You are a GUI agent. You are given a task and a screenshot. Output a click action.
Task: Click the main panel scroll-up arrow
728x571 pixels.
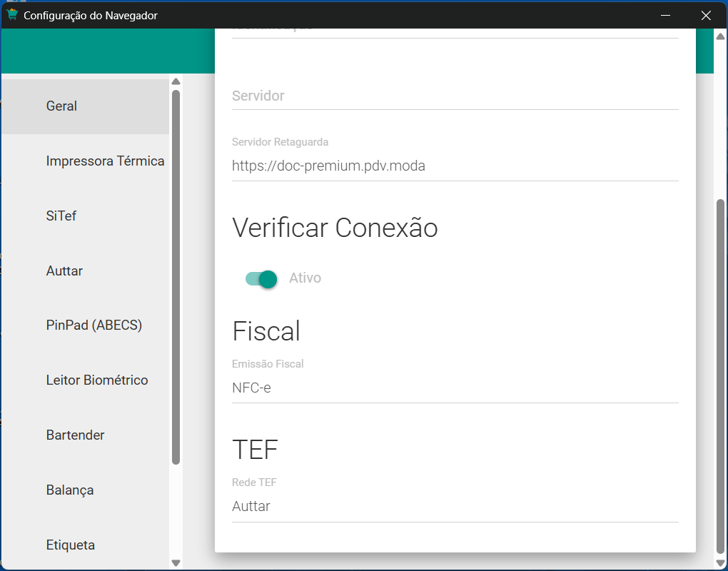point(720,36)
